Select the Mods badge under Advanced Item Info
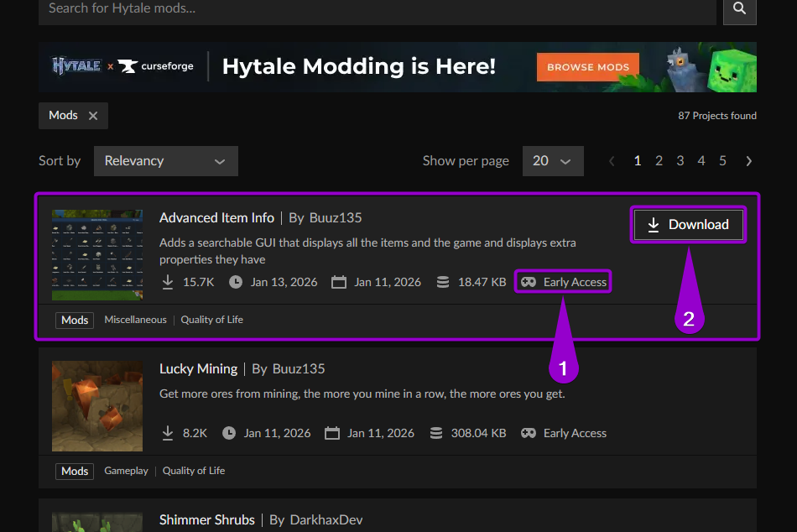The width and height of the screenshot is (797, 532). (x=74, y=320)
